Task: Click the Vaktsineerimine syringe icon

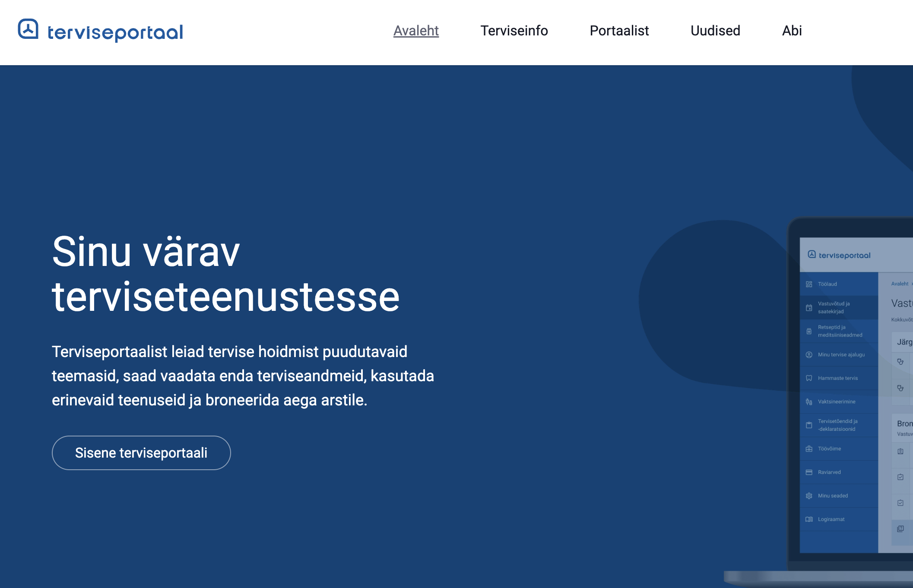Action: (809, 402)
